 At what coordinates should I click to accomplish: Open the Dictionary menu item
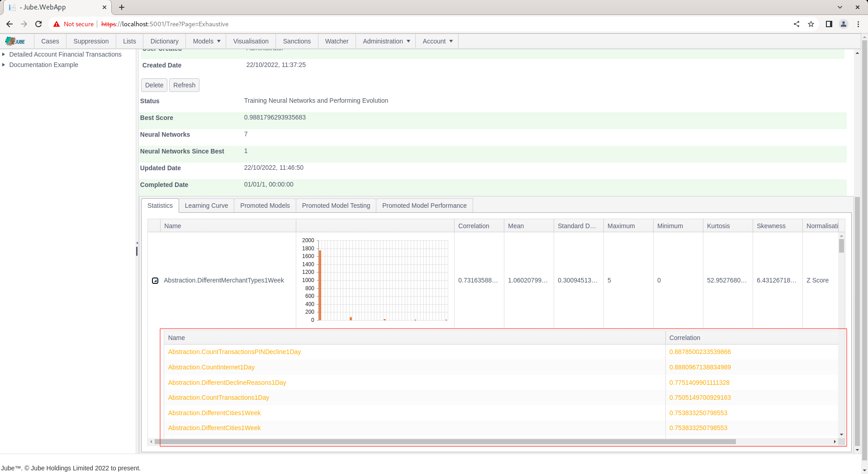pyautogui.click(x=164, y=41)
